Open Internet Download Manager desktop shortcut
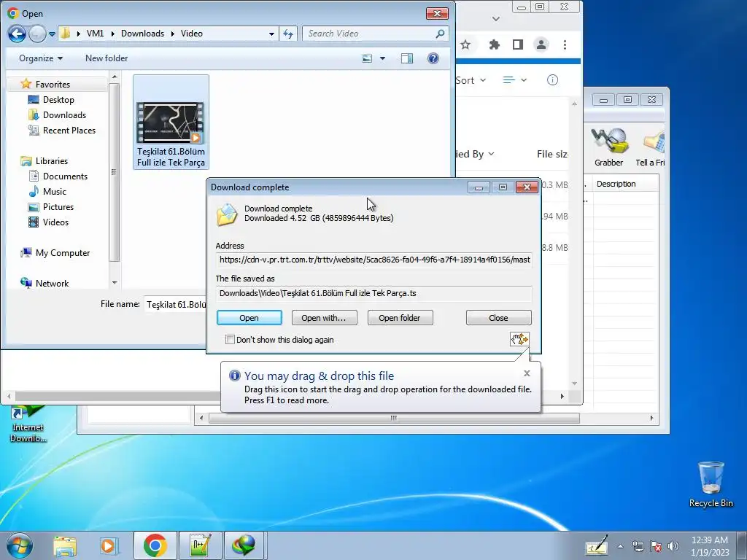 click(28, 423)
